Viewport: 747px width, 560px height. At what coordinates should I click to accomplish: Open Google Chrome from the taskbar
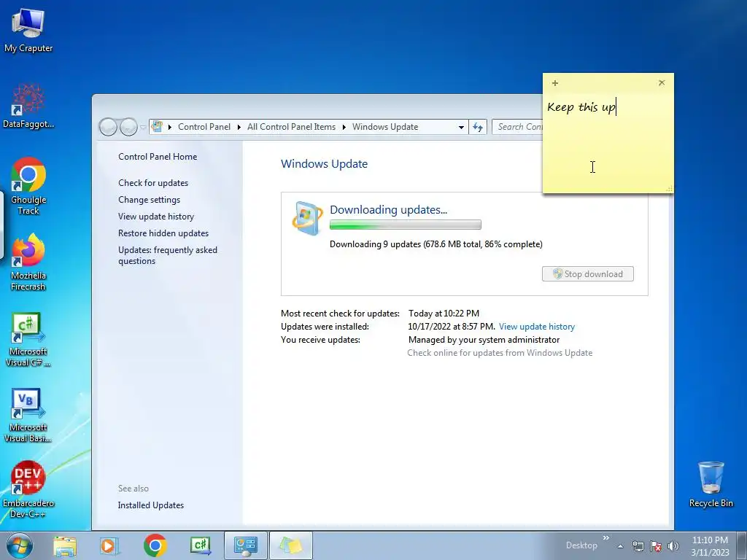pyautogui.click(x=155, y=545)
